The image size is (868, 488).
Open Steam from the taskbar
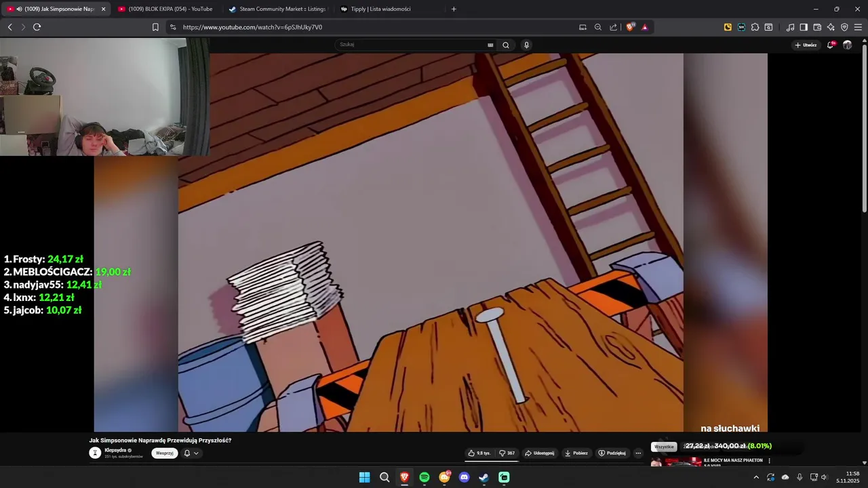(484, 477)
